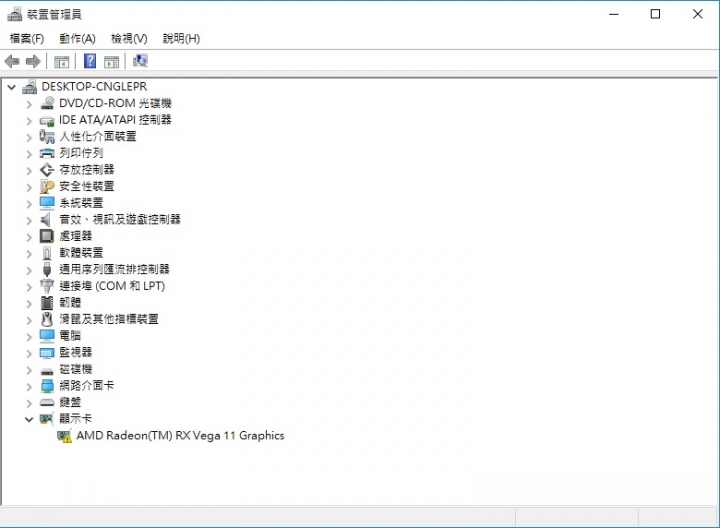The image size is (720, 528).
Task: Select the 連接埠 (COM 和 LPT) label
Action: pos(112,286)
